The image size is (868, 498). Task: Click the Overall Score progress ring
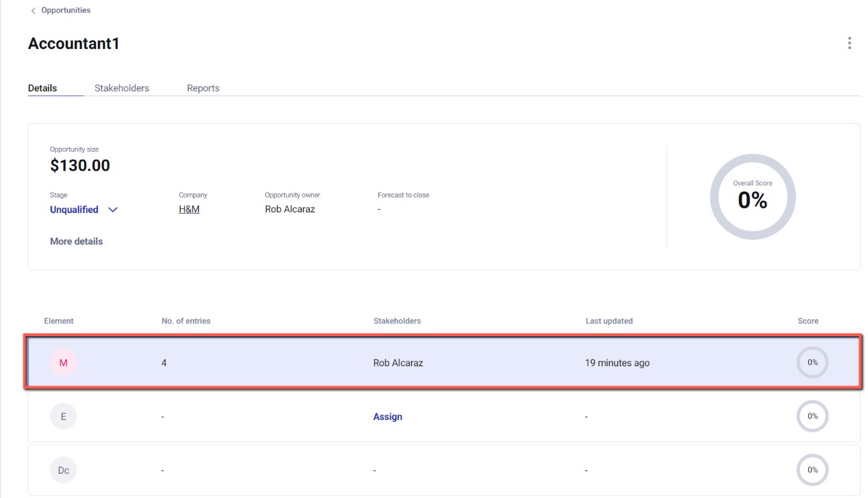[752, 197]
